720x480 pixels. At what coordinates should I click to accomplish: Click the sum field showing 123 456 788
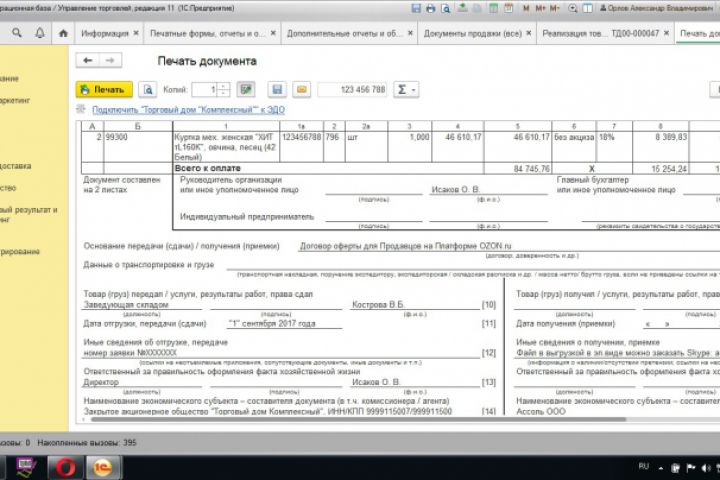[352, 90]
